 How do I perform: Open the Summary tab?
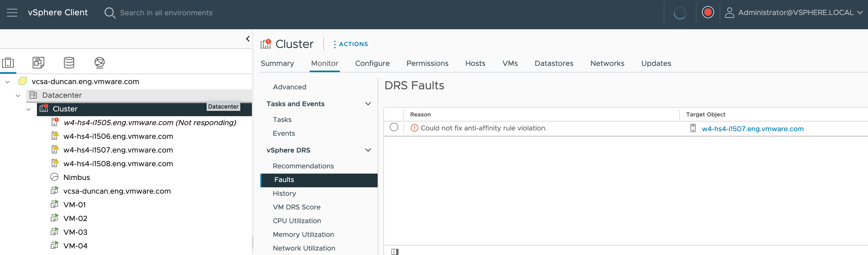pyautogui.click(x=277, y=63)
